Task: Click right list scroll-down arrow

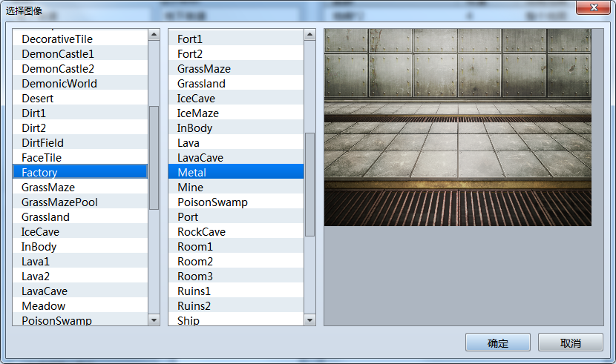Action: coord(309,320)
